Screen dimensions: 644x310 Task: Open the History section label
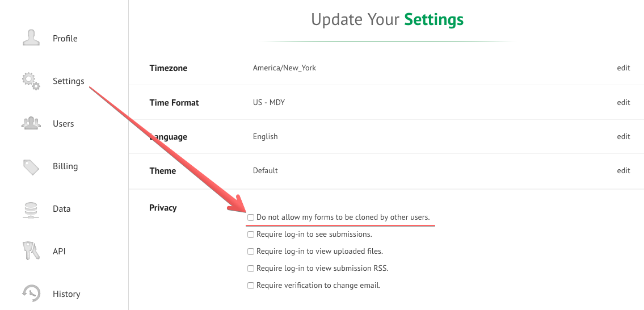(x=66, y=294)
